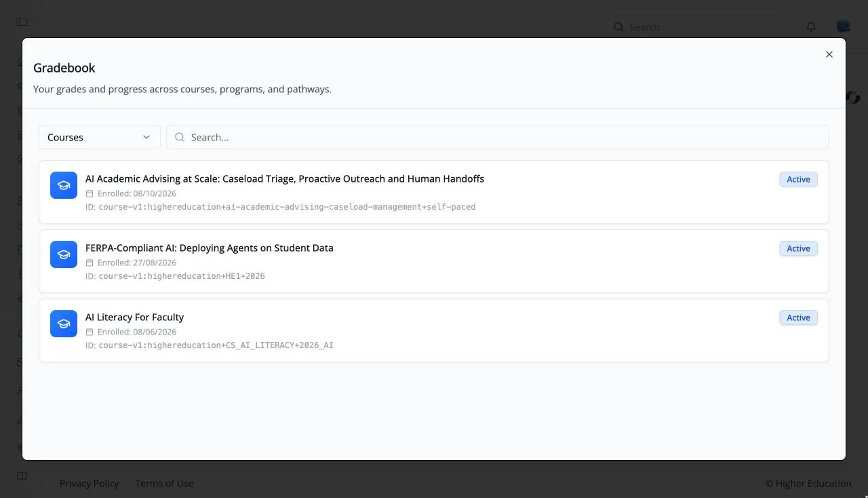Open the AI Academic Advising at Scale course title

point(285,179)
